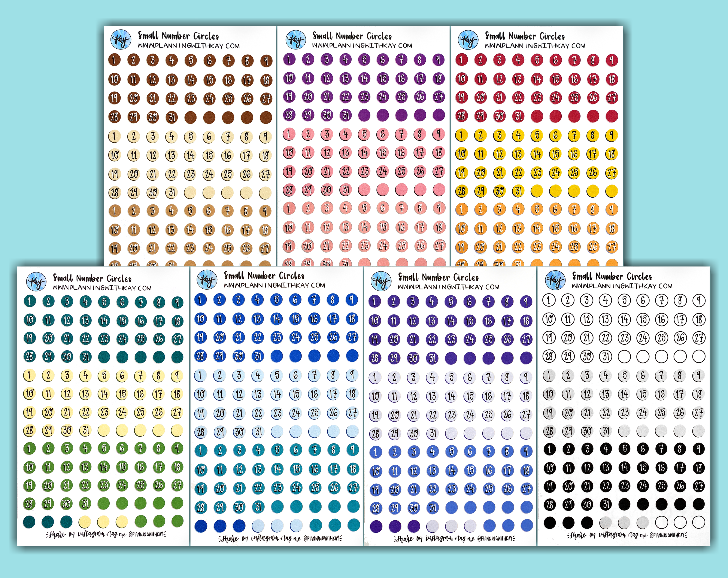Choose the white outlined circle numbered 5
This screenshot has height=578, width=728.
[x=624, y=300]
